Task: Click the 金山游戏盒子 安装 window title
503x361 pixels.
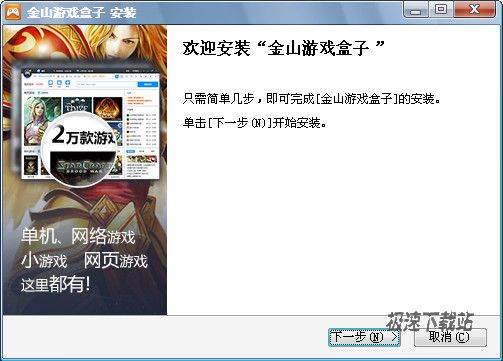Action: pyautogui.click(x=82, y=13)
